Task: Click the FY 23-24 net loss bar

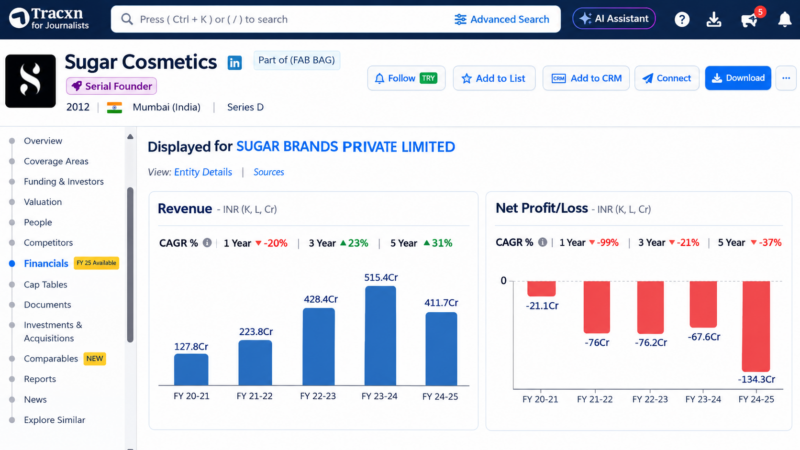Action: 704,304
